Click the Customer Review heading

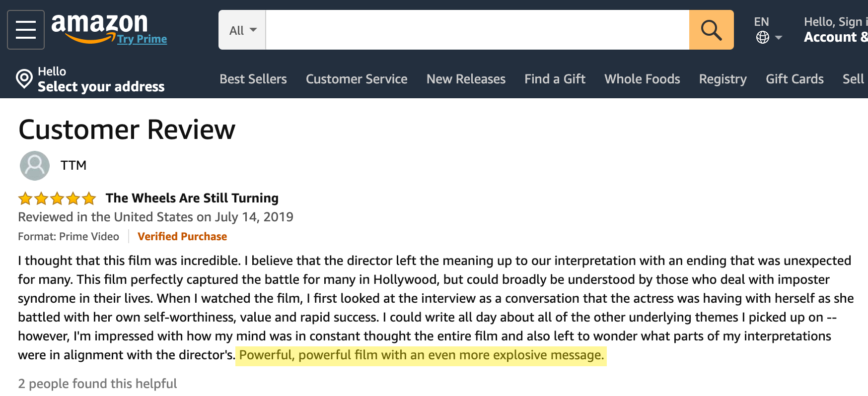pos(127,130)
